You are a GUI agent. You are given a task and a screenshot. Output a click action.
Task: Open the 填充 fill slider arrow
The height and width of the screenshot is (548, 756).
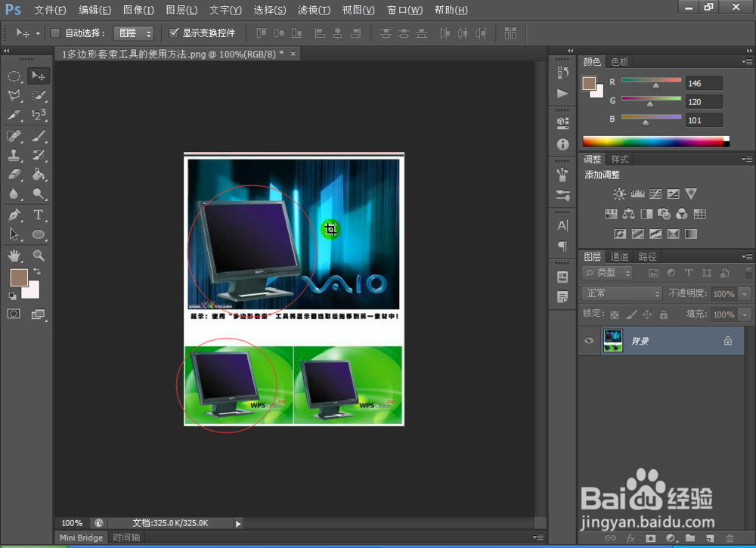(x=745, y=314)
